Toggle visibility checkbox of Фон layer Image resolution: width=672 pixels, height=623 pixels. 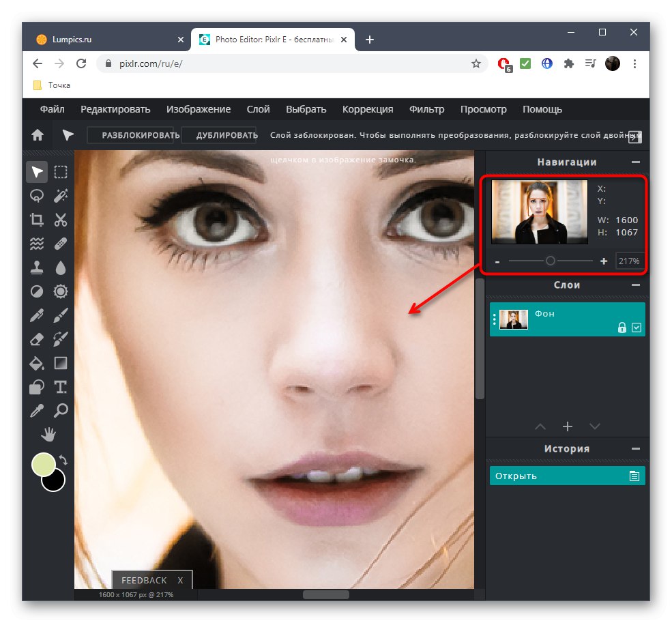click(637, 328)
